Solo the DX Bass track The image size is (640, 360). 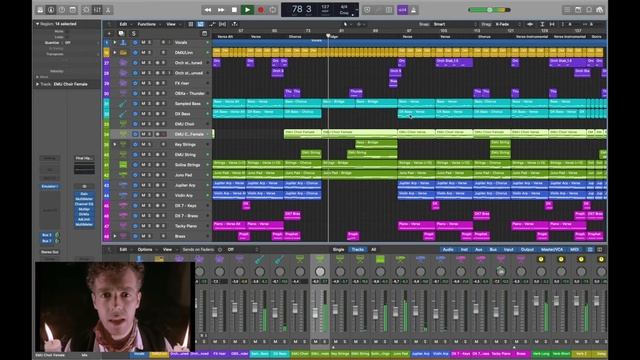click(x=149, y=114)
